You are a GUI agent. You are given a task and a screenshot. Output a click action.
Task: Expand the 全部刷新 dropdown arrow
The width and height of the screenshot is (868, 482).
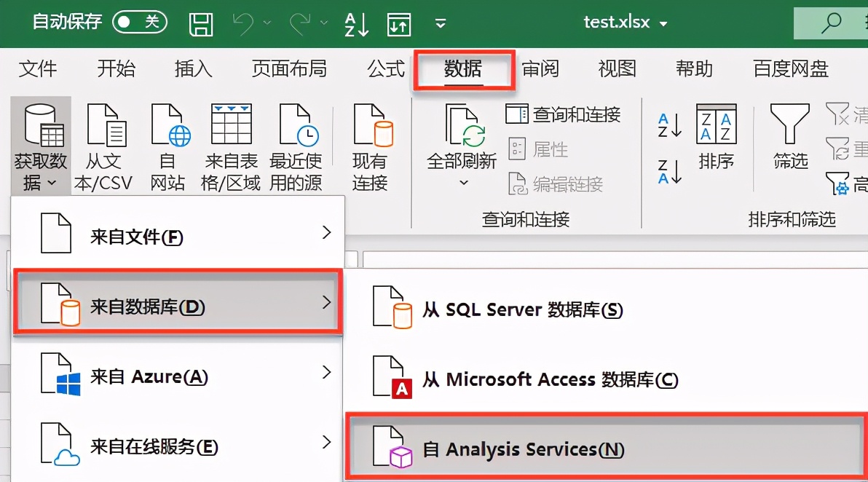click(463, 182)
